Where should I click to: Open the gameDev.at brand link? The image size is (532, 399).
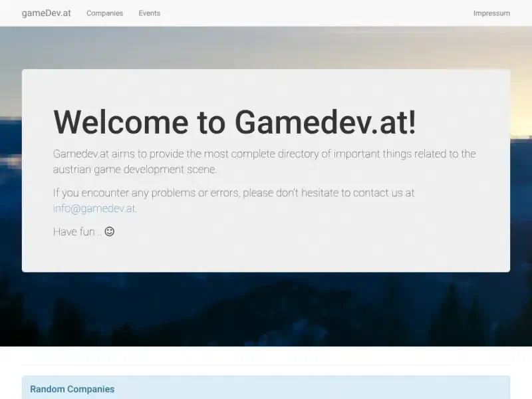pos(46,13)
